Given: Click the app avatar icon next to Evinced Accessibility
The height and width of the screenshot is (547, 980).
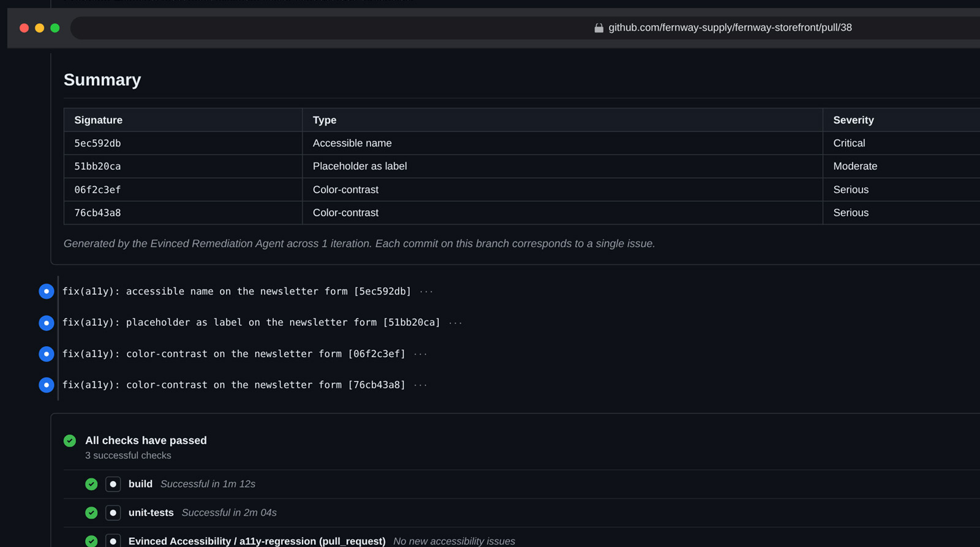Looking at the screenshot, I should point(113,541).
